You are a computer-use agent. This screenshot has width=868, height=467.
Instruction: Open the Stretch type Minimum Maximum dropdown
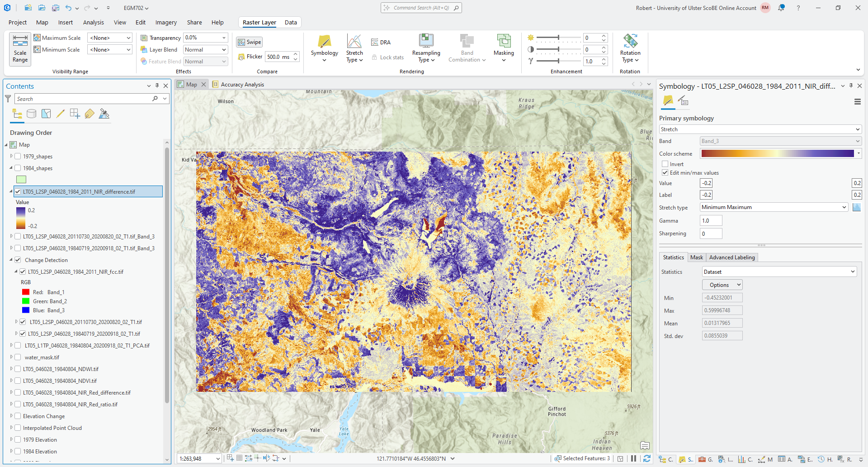pos(774,207)
